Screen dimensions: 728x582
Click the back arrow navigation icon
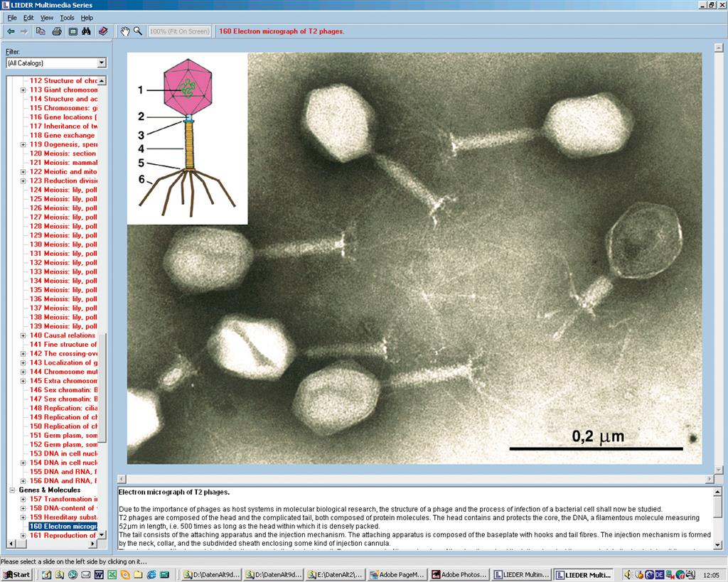(11, 31)
